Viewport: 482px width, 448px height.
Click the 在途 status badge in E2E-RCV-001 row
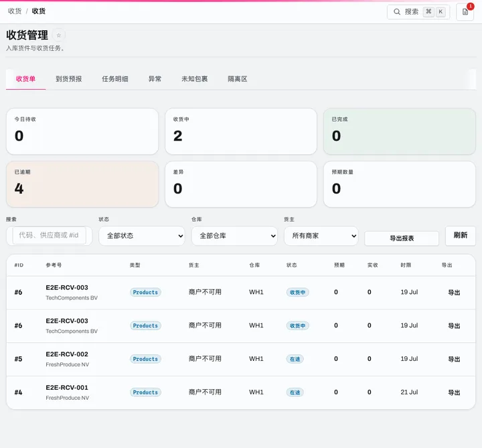coord(295,392)
